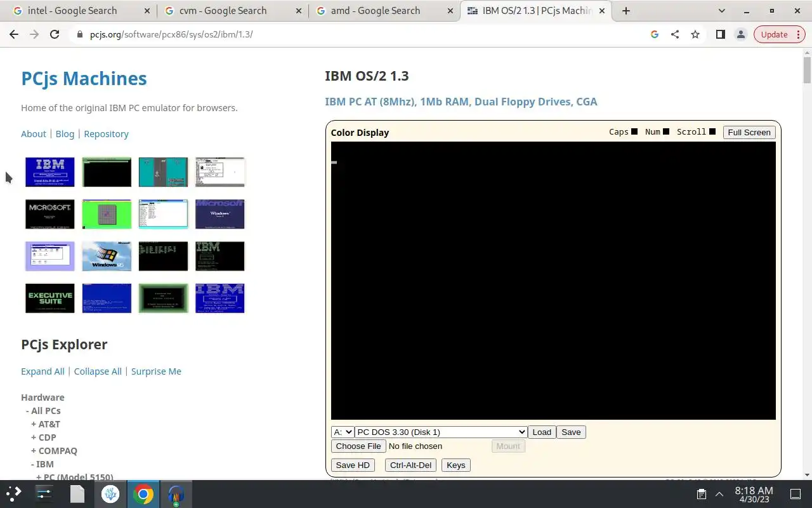Expand the system tray with the up arrow

pyautogui.click(x=719, y=494)
